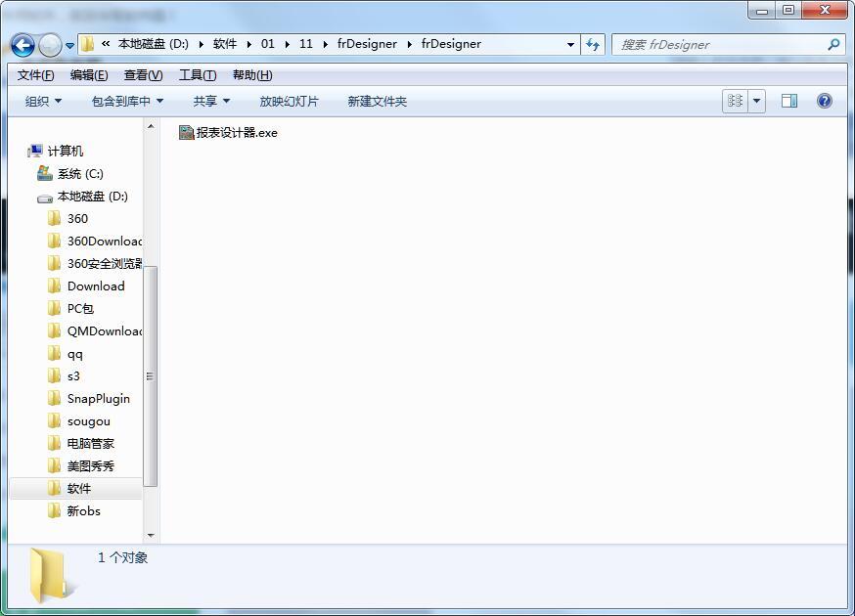Image resolution: width=855 pixels, height=616 pixels.
Task: Expand hidden path with the « chevron
Action: (x=106, y=44)
